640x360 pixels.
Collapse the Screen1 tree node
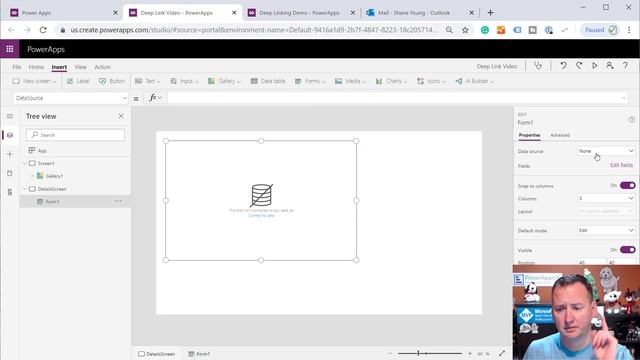[x=25, y=163]
